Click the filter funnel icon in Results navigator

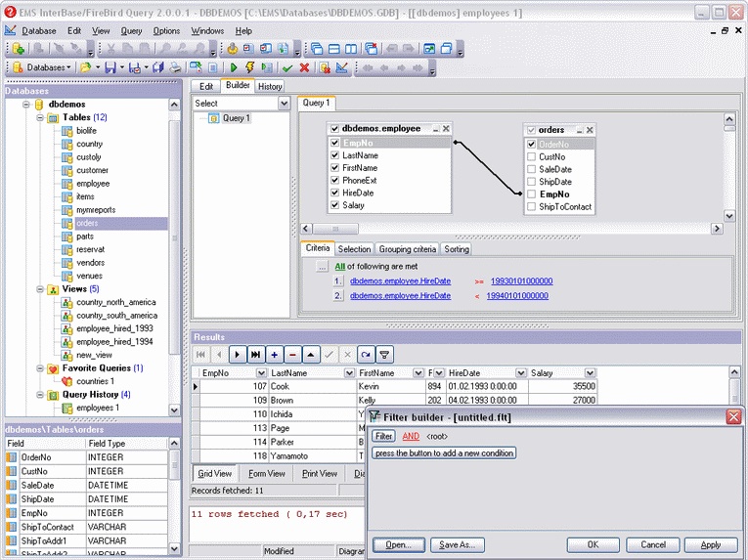[x=384, y=355]
